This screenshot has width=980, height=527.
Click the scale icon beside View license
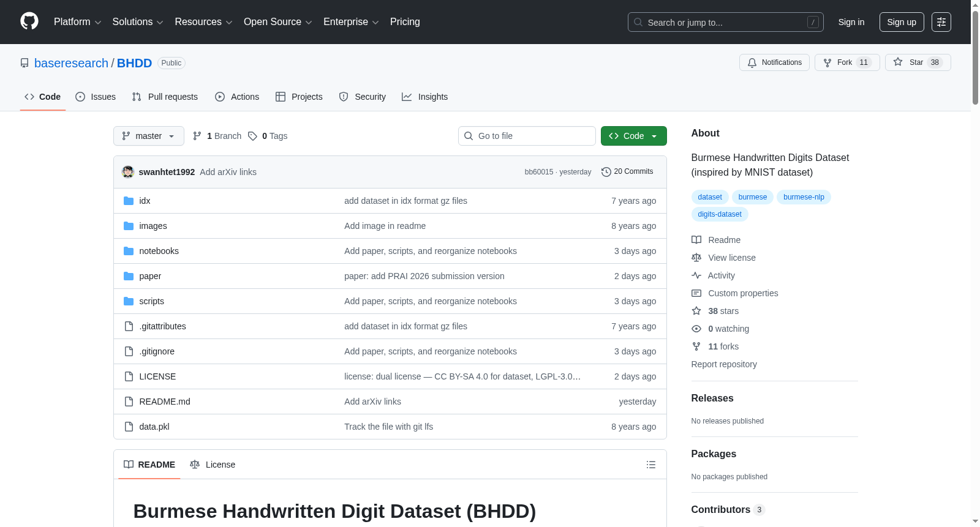tap(696, 258)
